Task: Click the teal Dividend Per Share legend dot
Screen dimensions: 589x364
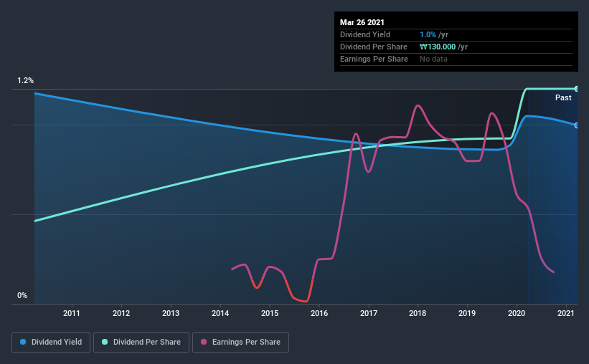Action: pyautogui.click(x=105, y=342)
